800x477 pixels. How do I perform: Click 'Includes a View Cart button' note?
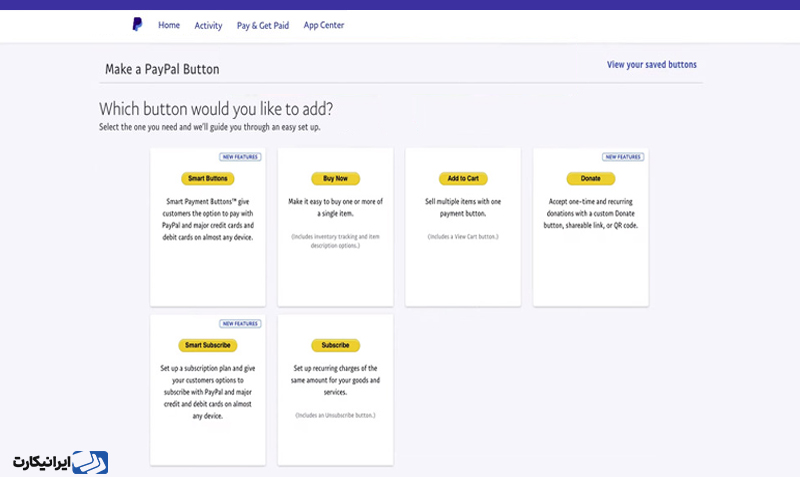[463, 237]
